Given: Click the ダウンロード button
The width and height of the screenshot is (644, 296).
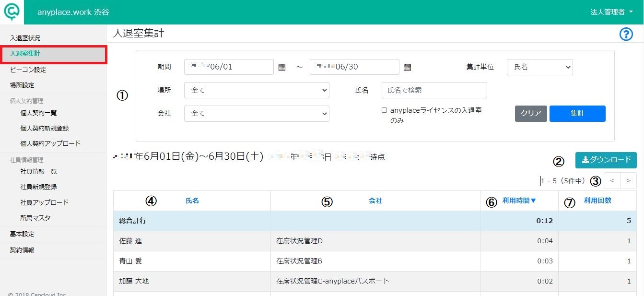Looking at the screenshot, I should tap(606, 160).
